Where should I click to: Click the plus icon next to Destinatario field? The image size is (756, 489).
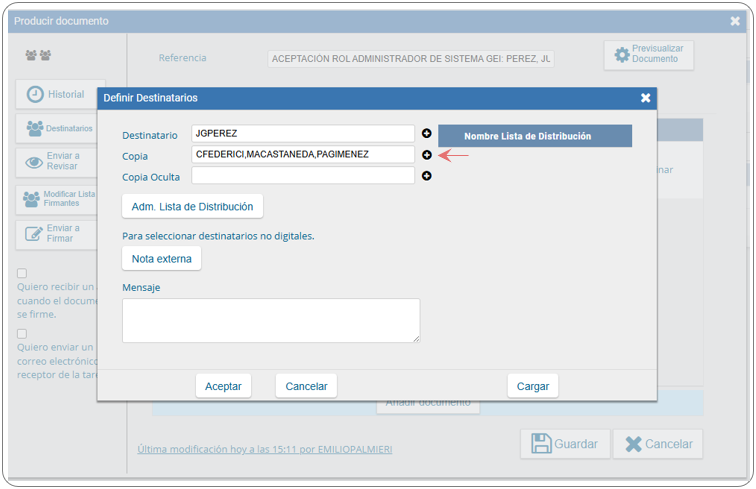(426, 134)
